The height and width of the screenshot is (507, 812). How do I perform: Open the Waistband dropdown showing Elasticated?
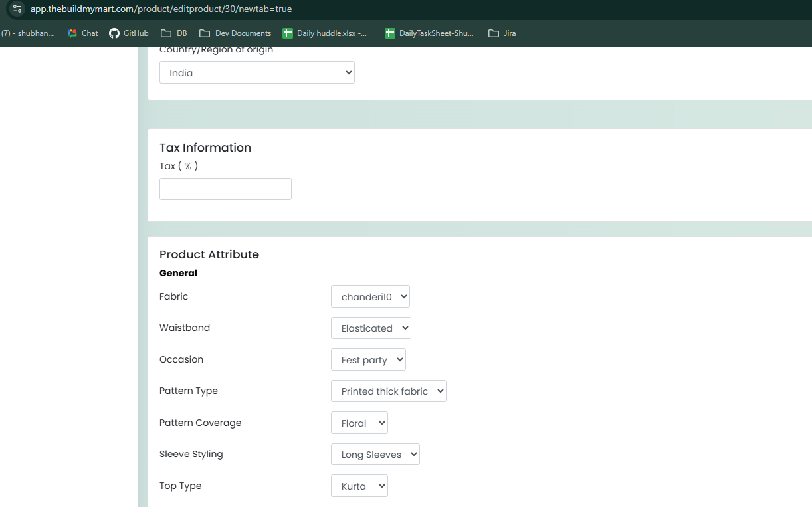tap(371, 328)
